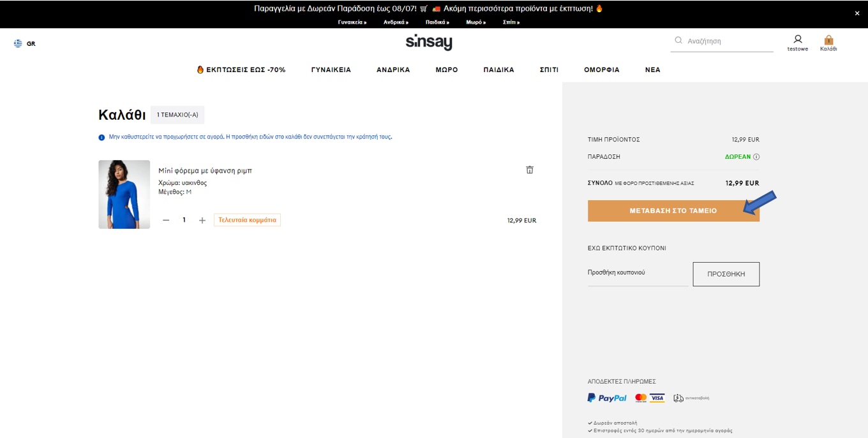Screen dimensions: 868x438
Task: Click the Sinsay logo
Action: [x=429, y=43]
